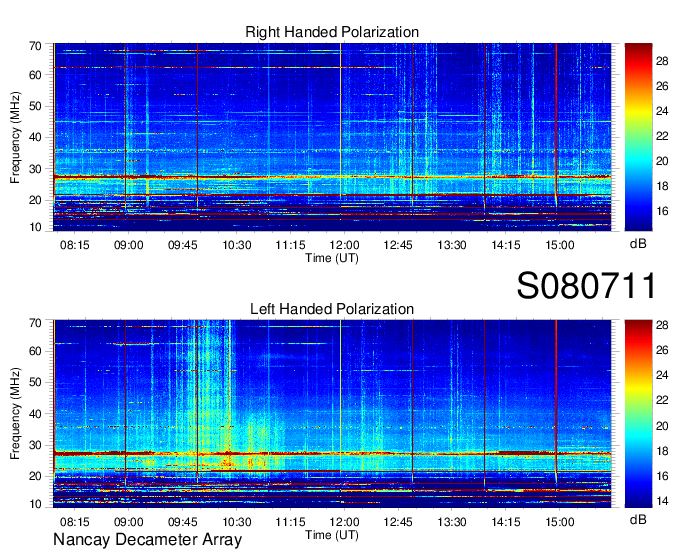This screenshot has height=552, width=680.
Task: Click the 20 dB tick on the Left Handed color bar
Action: pyautogui.click(x=662, y=426)
